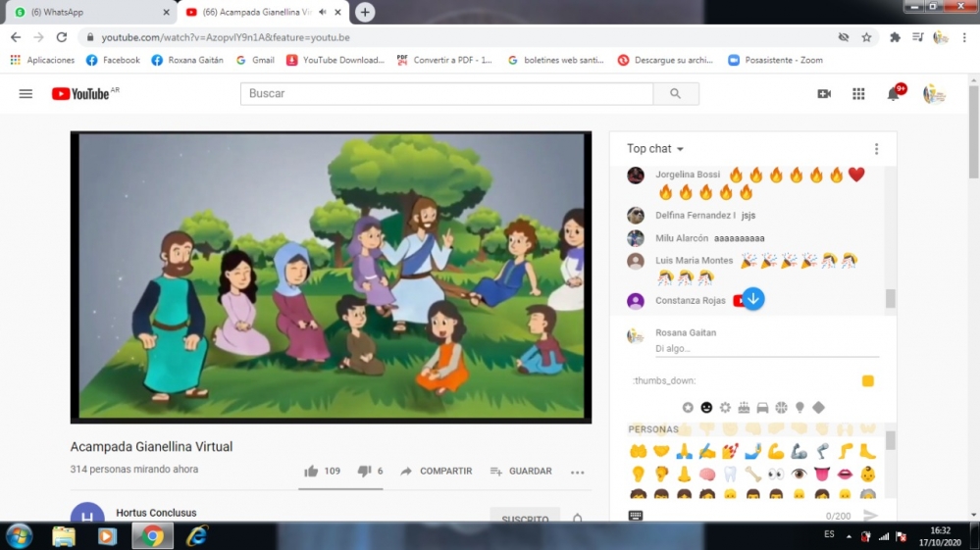Select the nature emoji category

pyautogui.click(x=725, y=408)
